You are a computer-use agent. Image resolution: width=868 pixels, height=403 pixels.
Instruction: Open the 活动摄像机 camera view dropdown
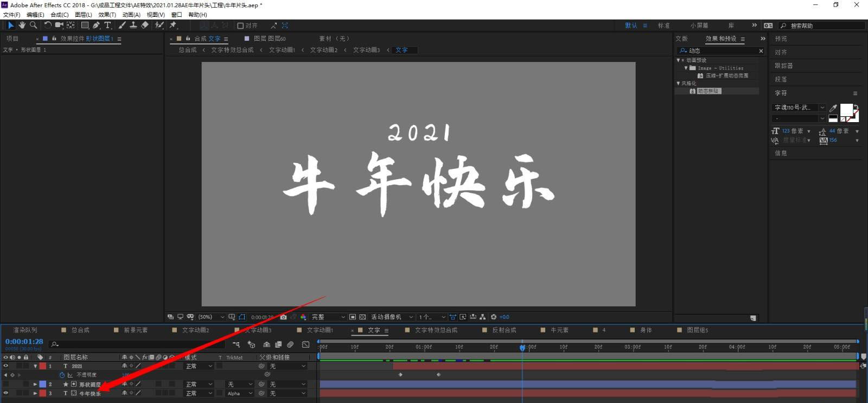(392, 317)
